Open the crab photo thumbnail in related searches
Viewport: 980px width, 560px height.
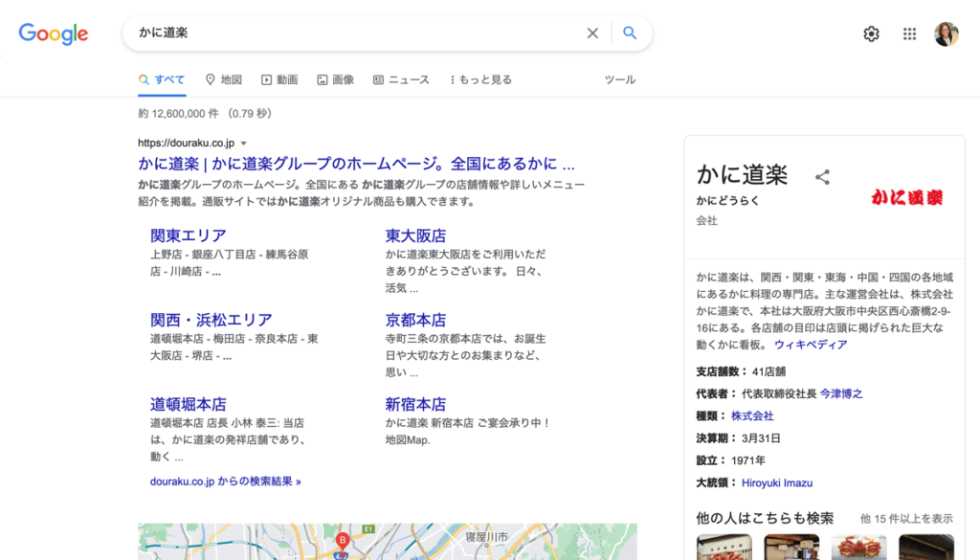858,547
